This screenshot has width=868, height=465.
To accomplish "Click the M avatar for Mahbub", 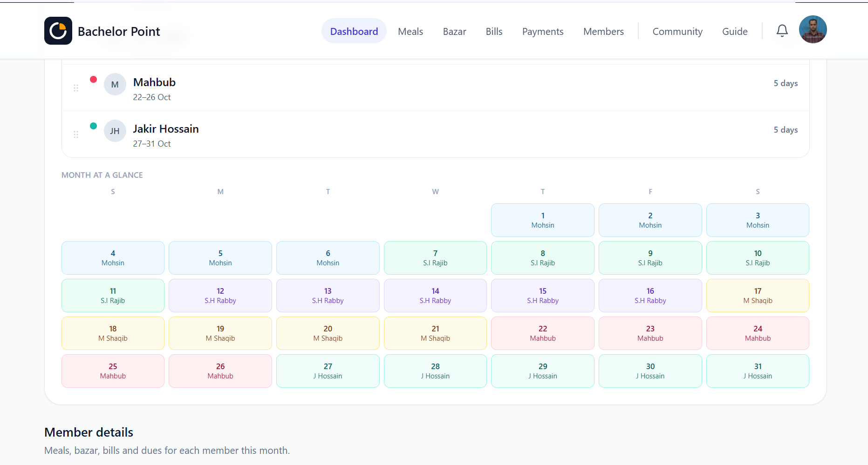I will click(115, 84).
